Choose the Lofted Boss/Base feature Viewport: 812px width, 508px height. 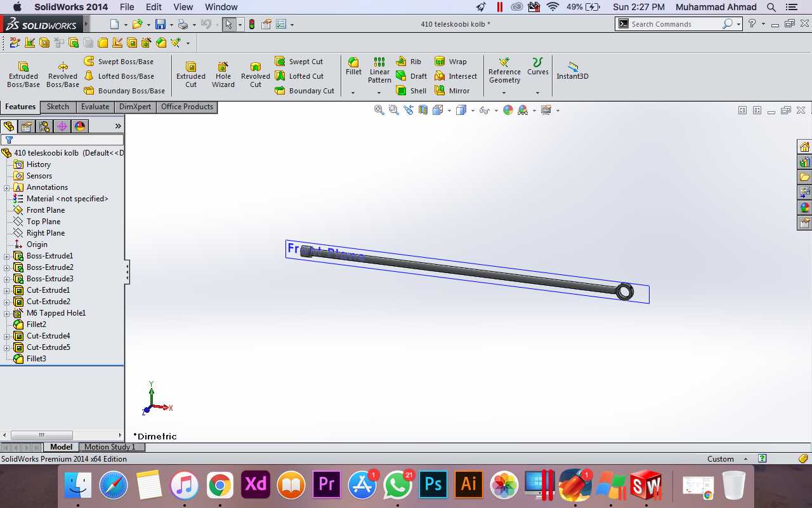[x=119, y=76]
